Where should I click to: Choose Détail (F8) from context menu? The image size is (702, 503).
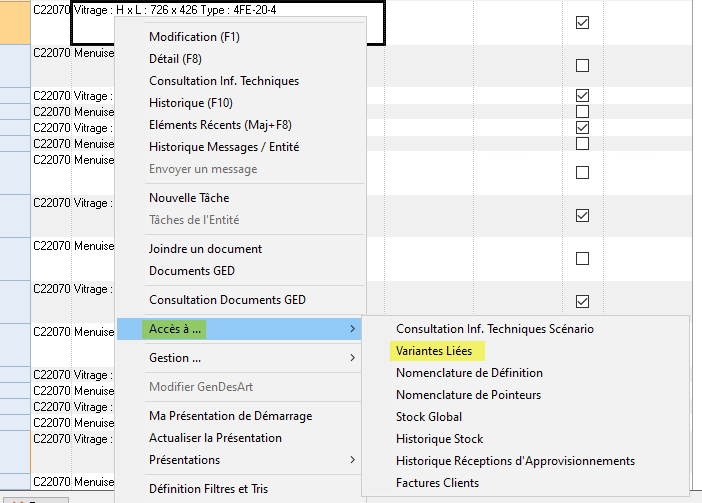click(175, 59)
